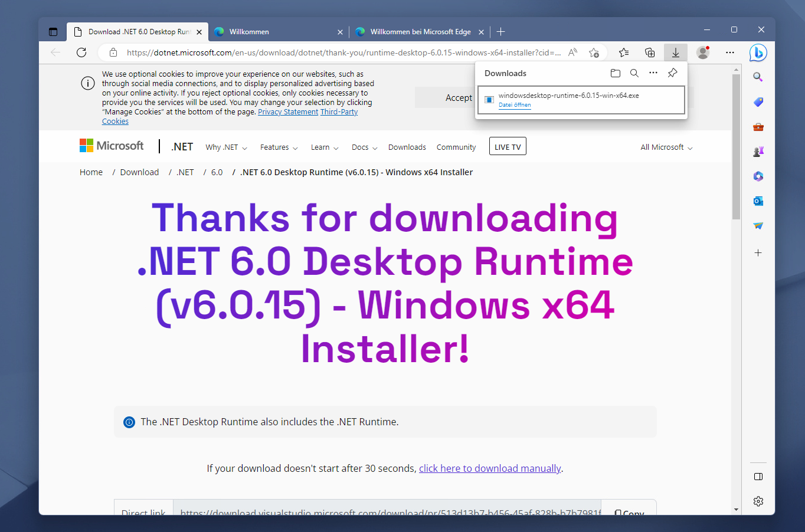This screenshot has height=532, width=805.
Task: Switch to the Willkommen tab
Action: tap(279, 32)
